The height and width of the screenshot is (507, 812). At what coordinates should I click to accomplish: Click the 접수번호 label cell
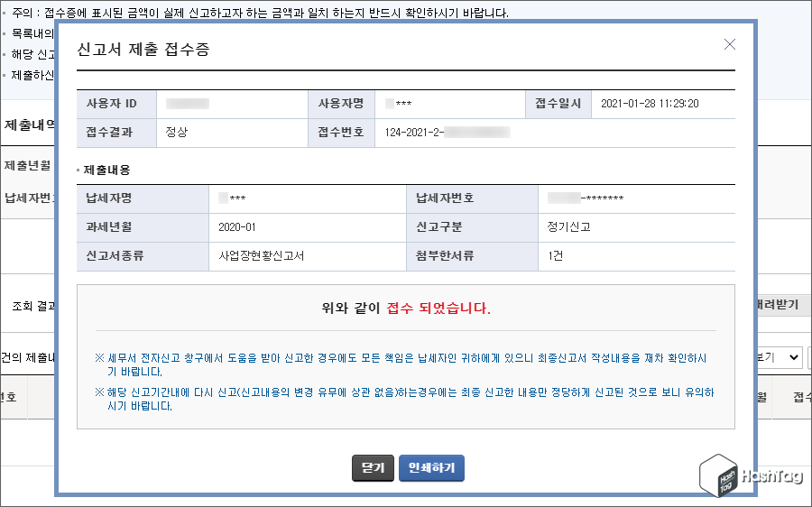click(x=341, y=133)
